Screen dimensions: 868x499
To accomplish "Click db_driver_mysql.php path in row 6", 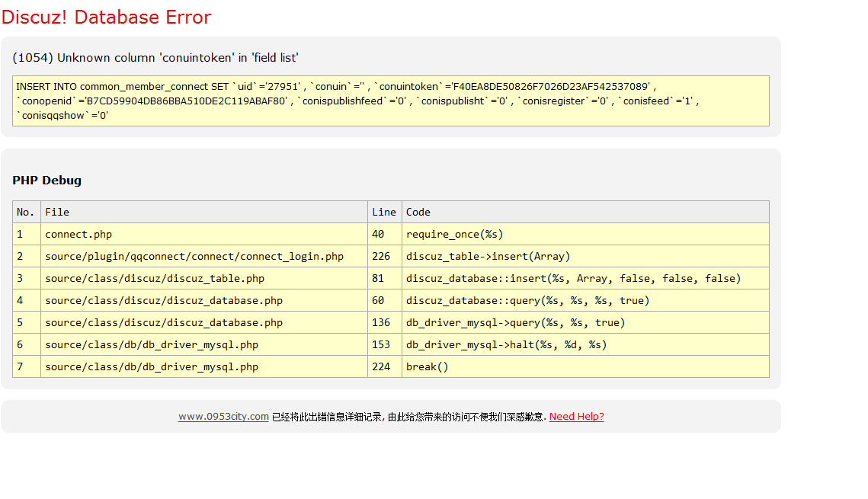I will click(x=204, y=344).
